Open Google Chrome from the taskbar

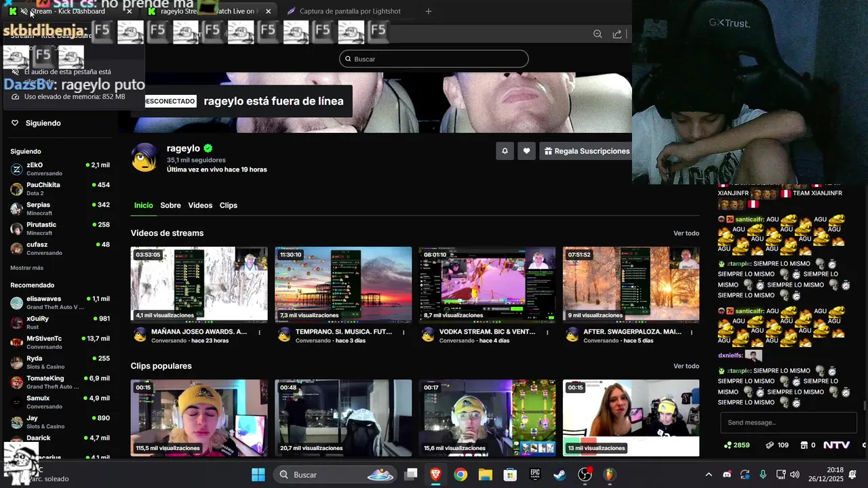coord(460,474)
